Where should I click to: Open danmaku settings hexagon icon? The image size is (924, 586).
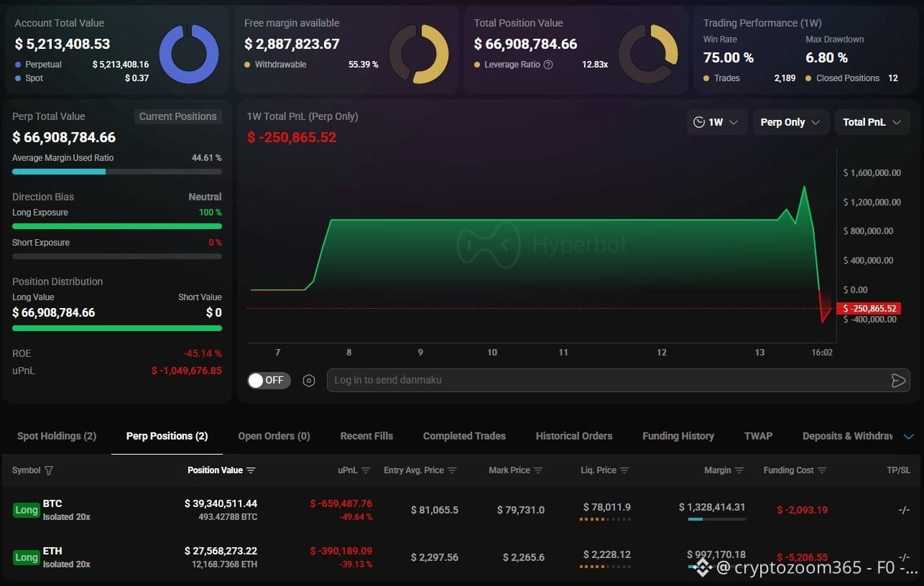[x=309, y=381]
